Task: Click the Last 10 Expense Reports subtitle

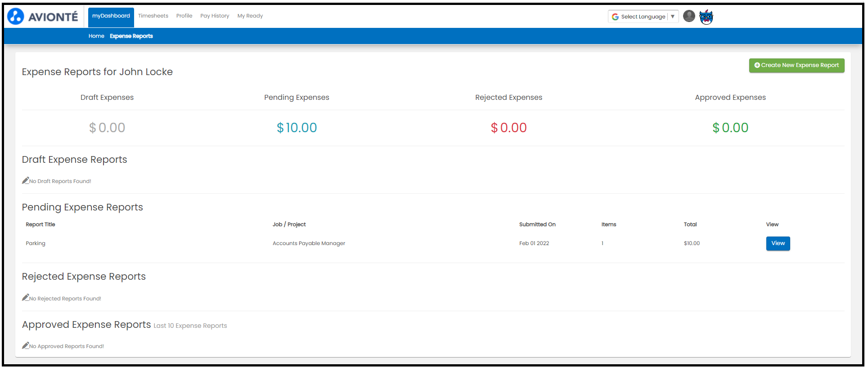Action: point(190,326)
